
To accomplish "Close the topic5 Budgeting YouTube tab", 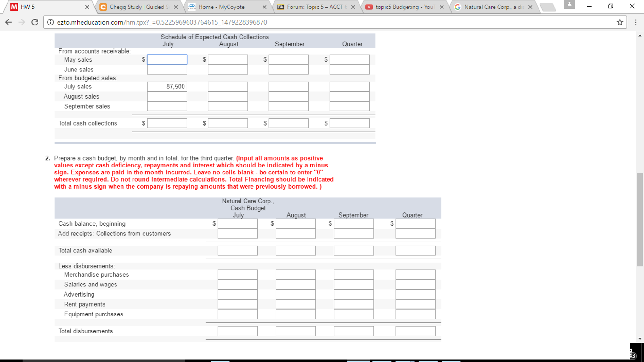I will click(442, 7).
